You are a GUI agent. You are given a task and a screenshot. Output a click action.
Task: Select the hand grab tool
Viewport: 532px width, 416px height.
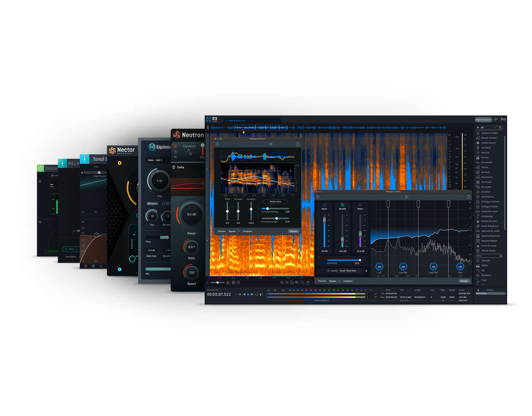pyautogui.click(x=308, y=283)
